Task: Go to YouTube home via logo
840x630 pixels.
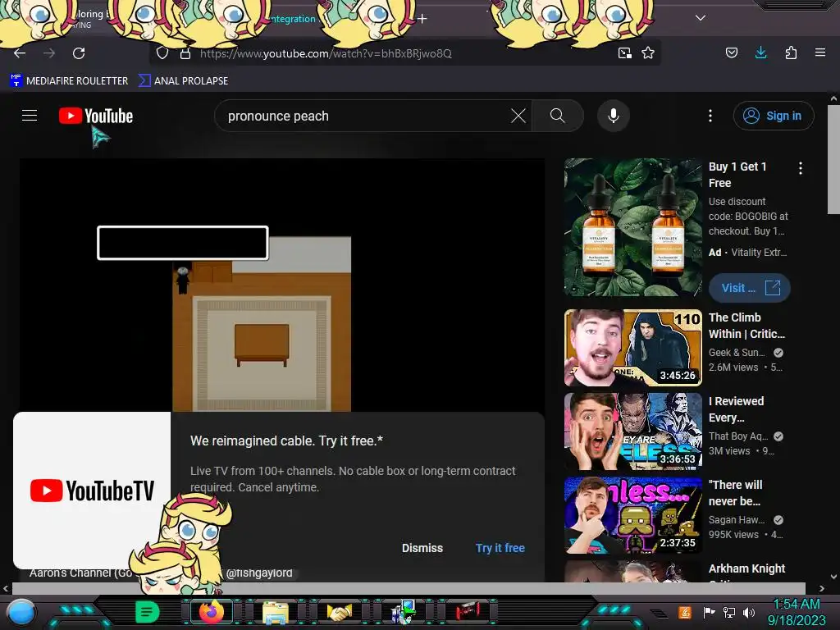Action: (96, 116)
